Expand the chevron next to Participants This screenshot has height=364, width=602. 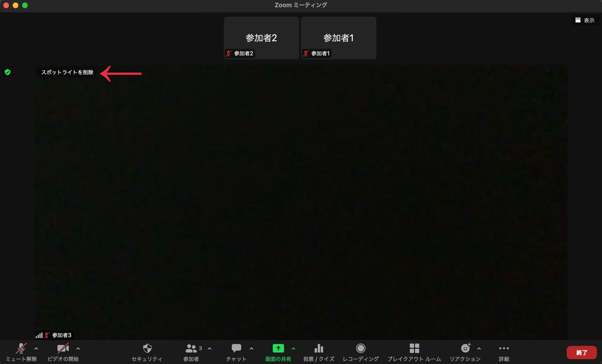209,349
